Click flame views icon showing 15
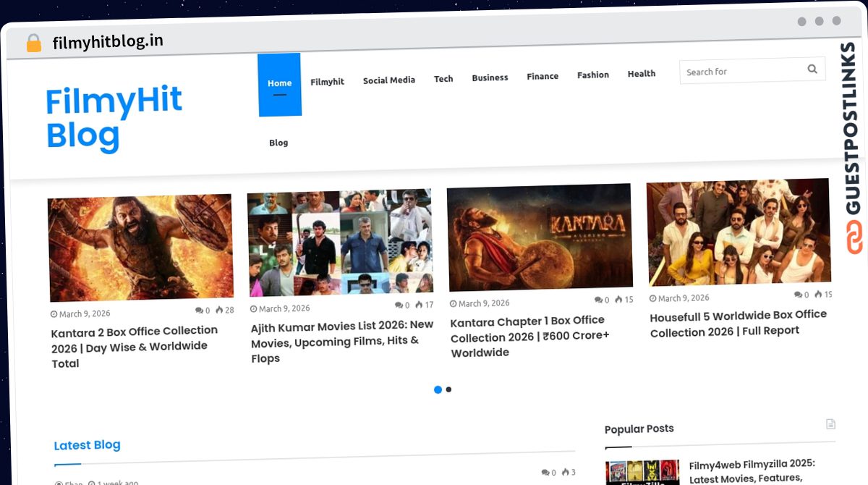Image resolution: width=868 pixels, height=485 pixels. click(618, 299)
